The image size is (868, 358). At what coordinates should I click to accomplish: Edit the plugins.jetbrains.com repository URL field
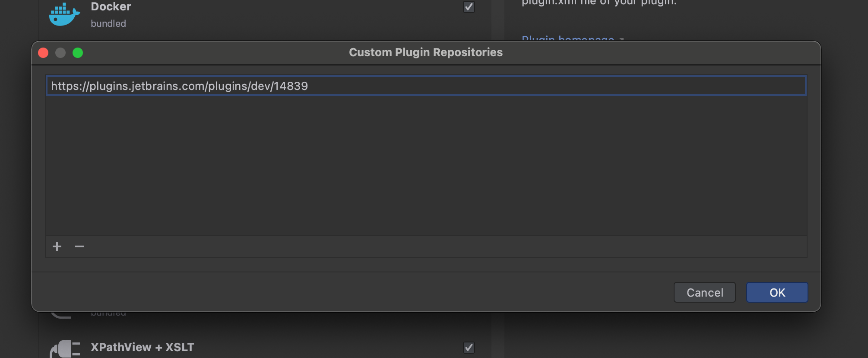tap(426, 86)
